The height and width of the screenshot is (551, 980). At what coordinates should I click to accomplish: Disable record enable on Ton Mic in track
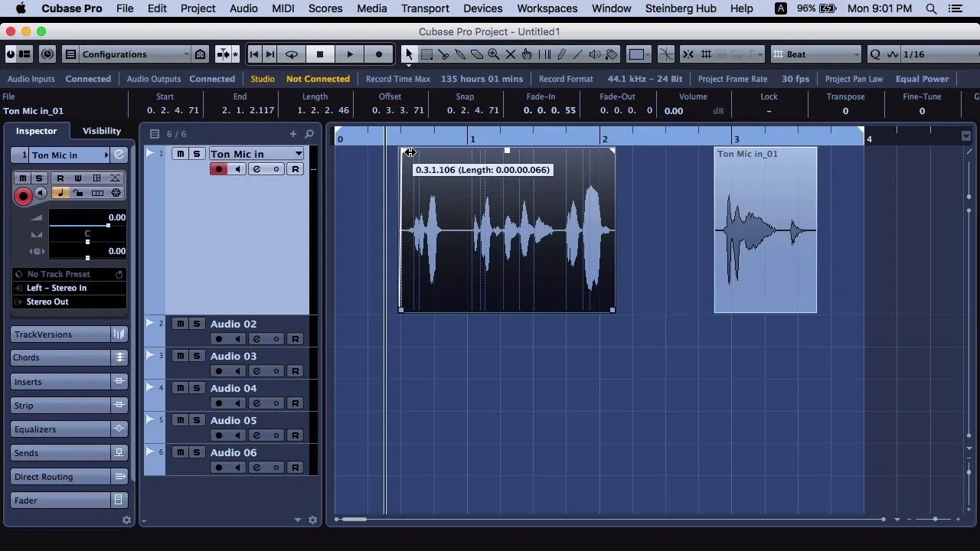219,169
